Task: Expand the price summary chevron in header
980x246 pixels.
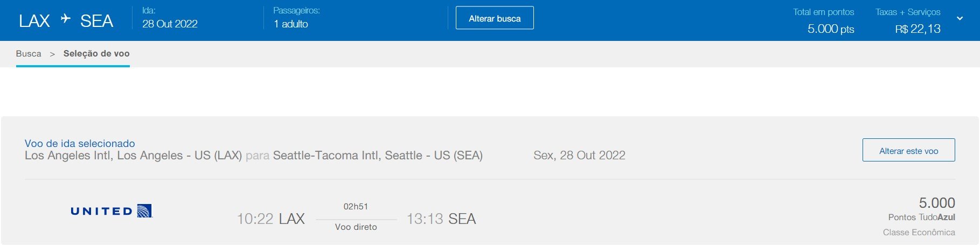Action: pyautogui.click(x=960, y=18)
